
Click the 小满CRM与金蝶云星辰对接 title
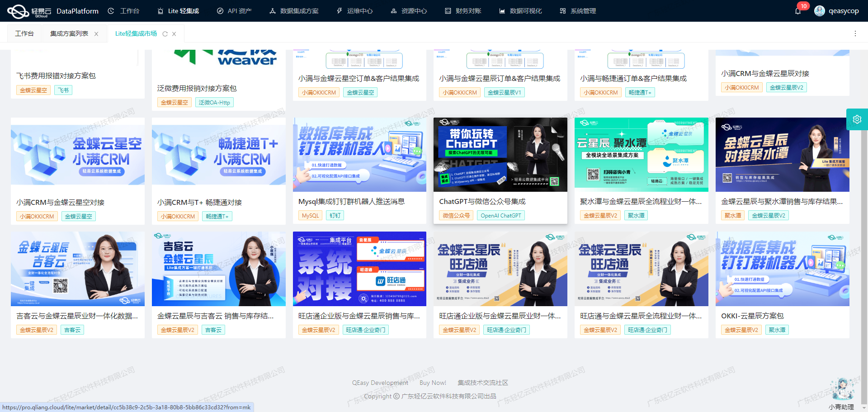(x=765, y=73)
